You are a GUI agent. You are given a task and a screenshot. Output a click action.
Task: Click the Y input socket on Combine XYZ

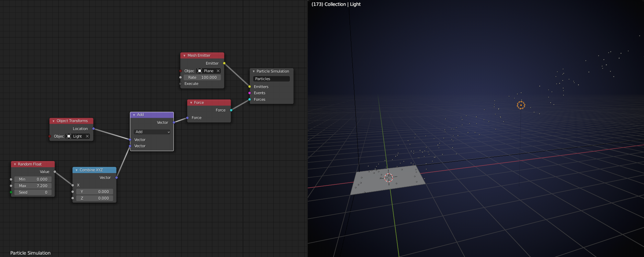coord(73,192)
